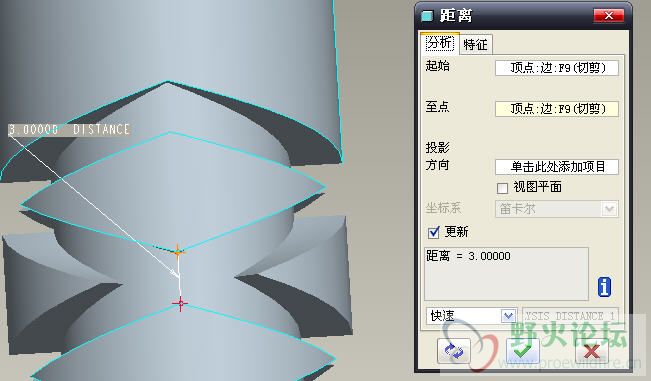The image size is (651, 381).
Task: Click the 起始 vertex selection field
Action: click(557, 68)
